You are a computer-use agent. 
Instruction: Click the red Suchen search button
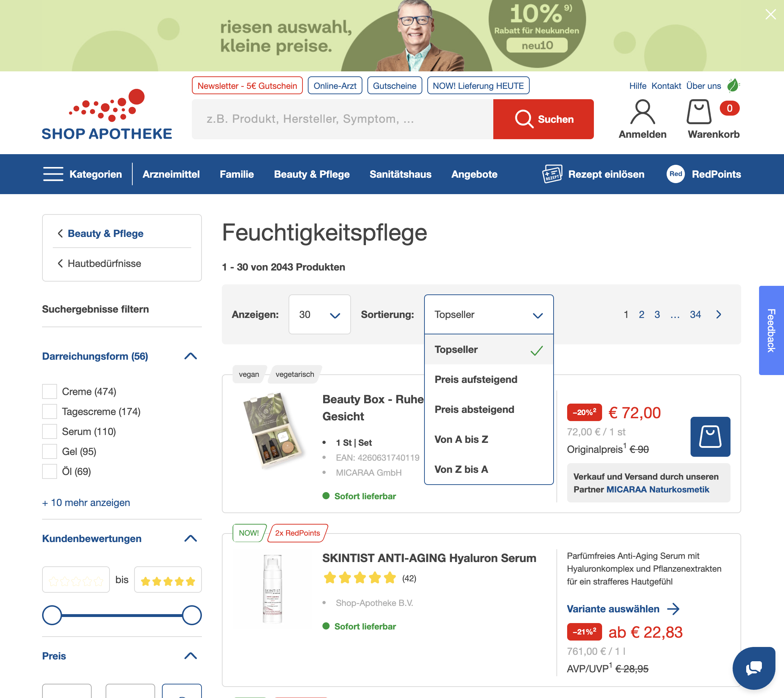coord(543,119)
